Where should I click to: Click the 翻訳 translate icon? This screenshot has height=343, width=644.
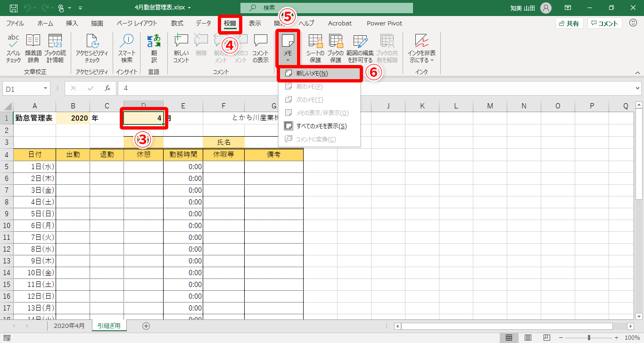pyautogui.click(x=154, y=49)
